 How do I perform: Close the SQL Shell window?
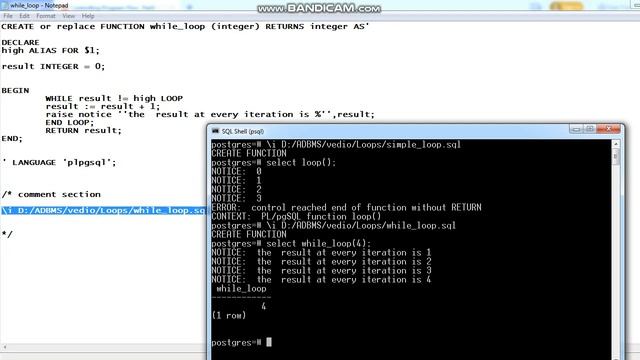click(609, 129)
